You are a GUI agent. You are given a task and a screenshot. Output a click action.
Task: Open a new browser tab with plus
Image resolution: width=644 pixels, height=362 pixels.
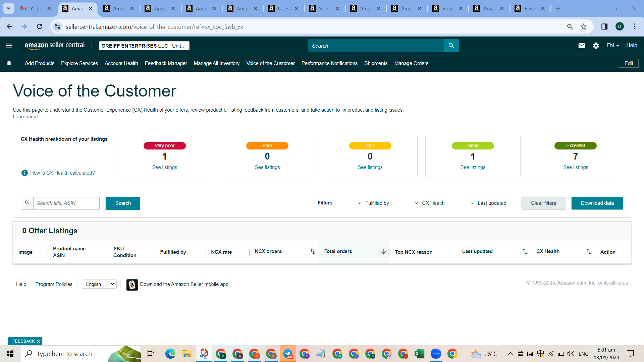tap(558, 8)
